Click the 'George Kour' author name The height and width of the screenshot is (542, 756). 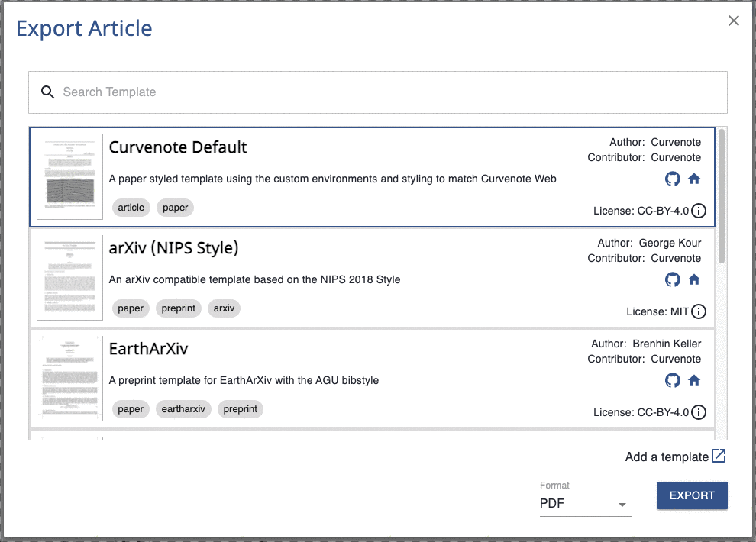pyautogui.click(x=670, y=243)
